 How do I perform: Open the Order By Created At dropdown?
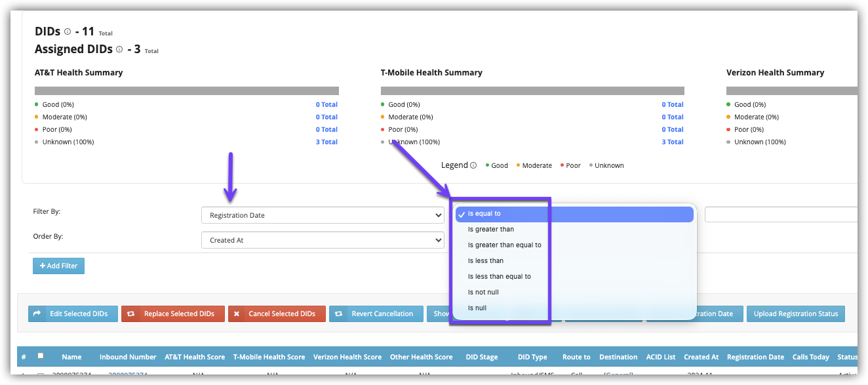coord(323,240)
